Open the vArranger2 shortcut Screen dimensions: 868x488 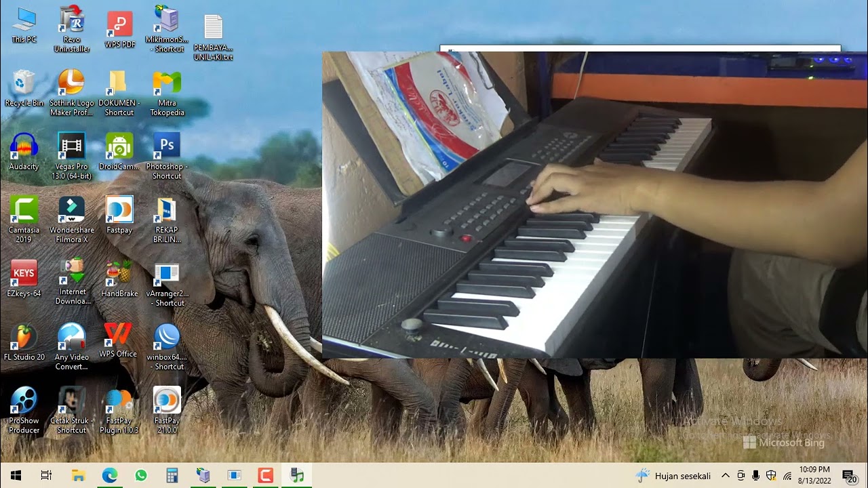(x=167, y=285)
